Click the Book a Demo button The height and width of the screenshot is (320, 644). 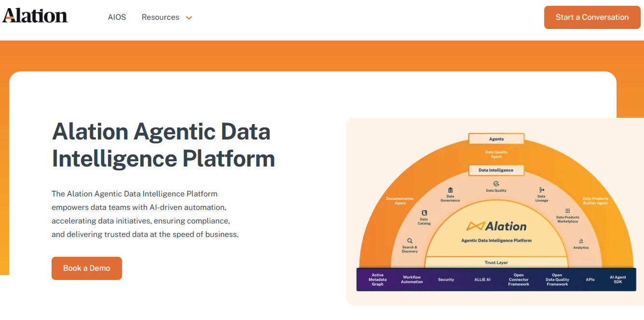point(87,268)
